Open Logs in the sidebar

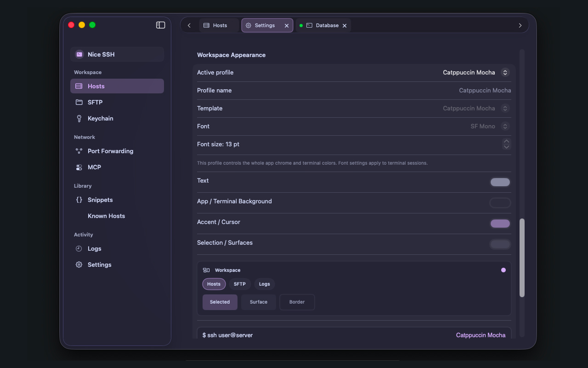click(x=117, y=248)
